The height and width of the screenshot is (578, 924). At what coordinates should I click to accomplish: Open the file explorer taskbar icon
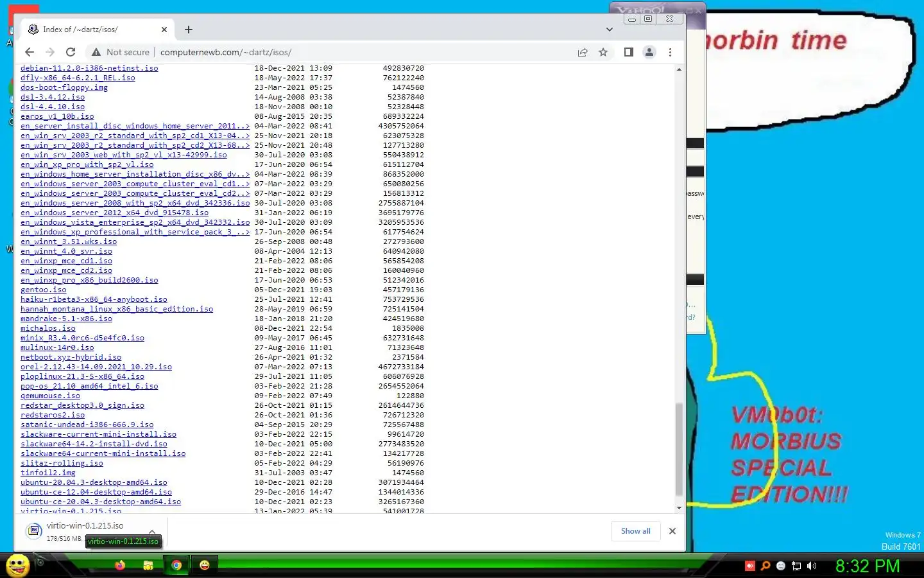click(148, 565)
